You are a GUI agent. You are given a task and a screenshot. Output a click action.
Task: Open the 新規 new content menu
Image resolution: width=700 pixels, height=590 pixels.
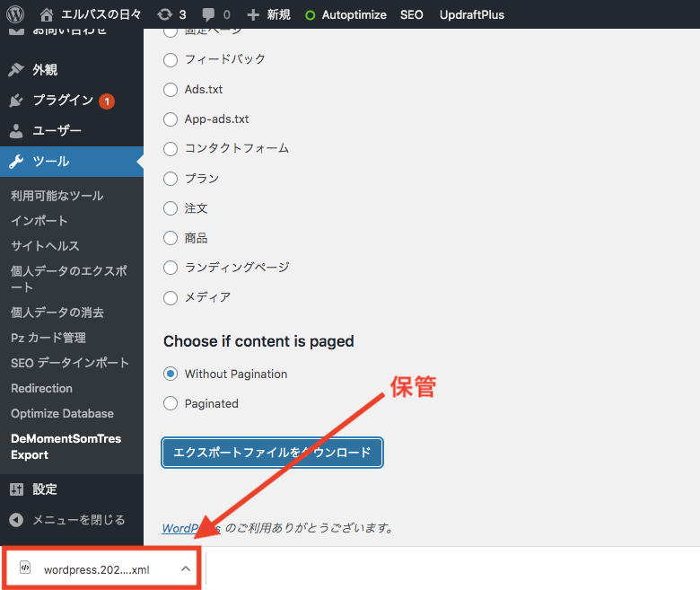coord(266,14)
